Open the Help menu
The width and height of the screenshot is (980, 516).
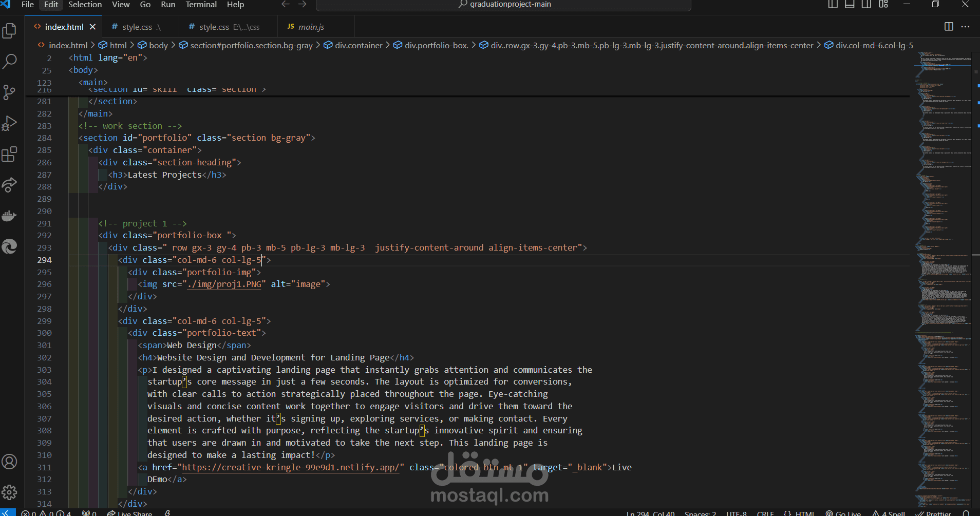235,5
